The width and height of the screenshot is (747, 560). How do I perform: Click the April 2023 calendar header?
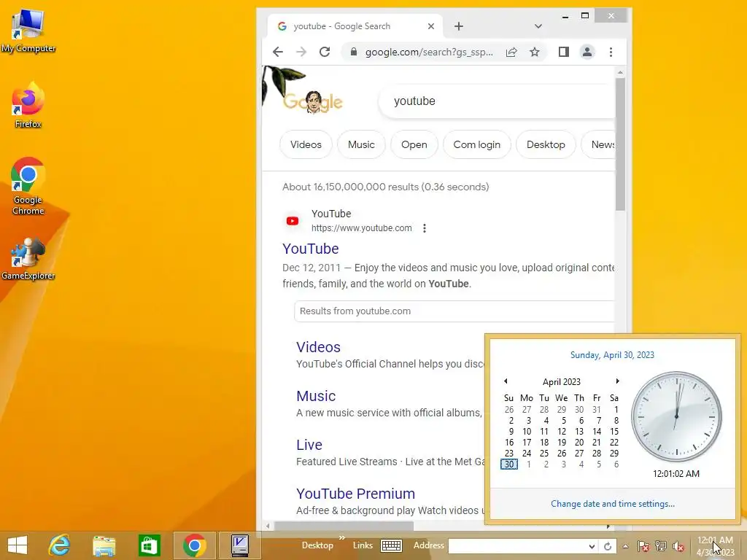pos(562,382)
